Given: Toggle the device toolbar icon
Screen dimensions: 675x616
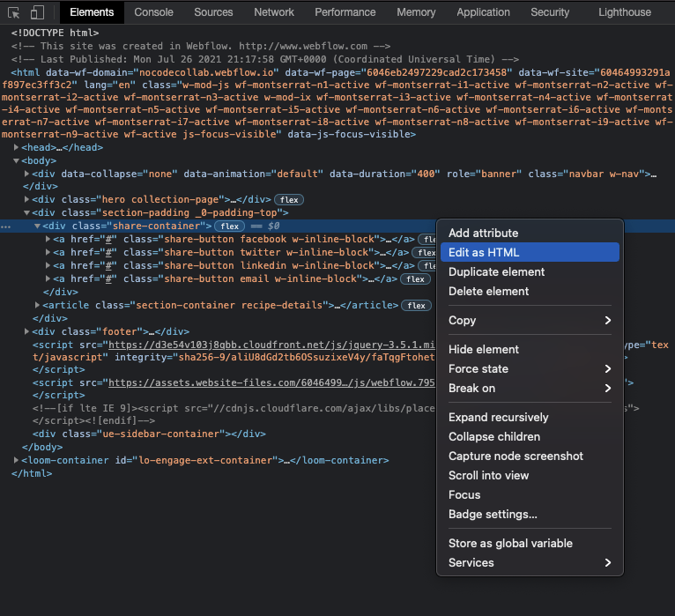Looking at the screenshot, I should [38, 12].
